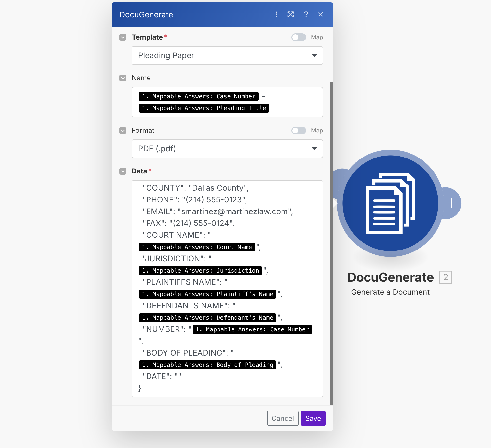Select the Plaintiff's Name mapped tag
Image resolution: width=491 pixels, height=448 pixels.
click(x=207, y=294)
